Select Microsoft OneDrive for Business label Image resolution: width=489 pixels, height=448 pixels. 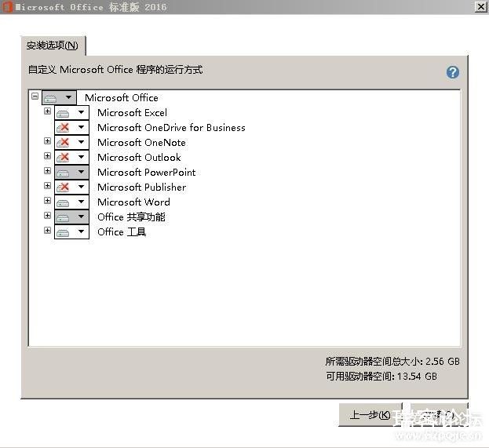tap(171, 128)
